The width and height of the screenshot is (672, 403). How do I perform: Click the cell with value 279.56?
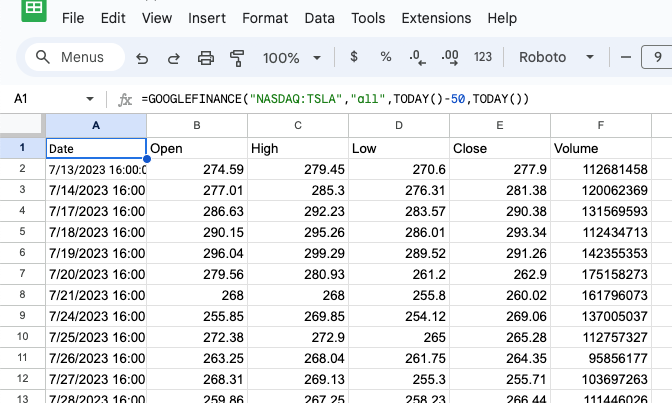click(197, 274)
